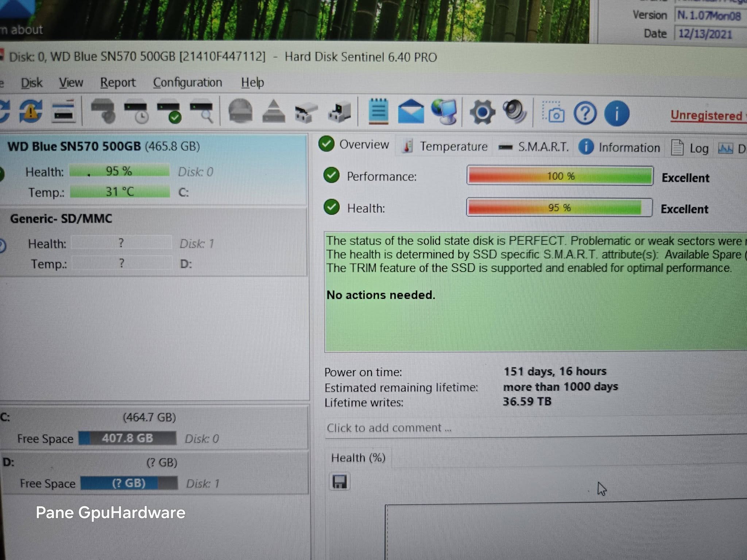
Task: Click the C: Free Space 407.8 GB bar
Action: coord(128,438)
